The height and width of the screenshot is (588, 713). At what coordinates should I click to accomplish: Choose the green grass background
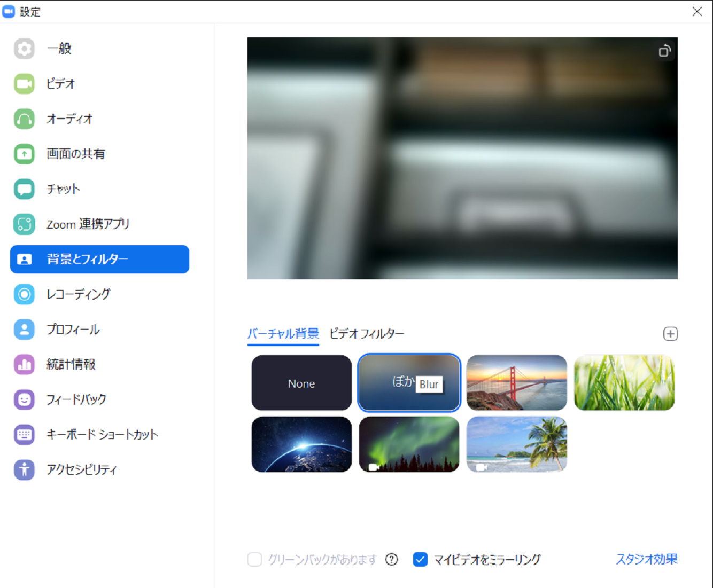[624, 383]
